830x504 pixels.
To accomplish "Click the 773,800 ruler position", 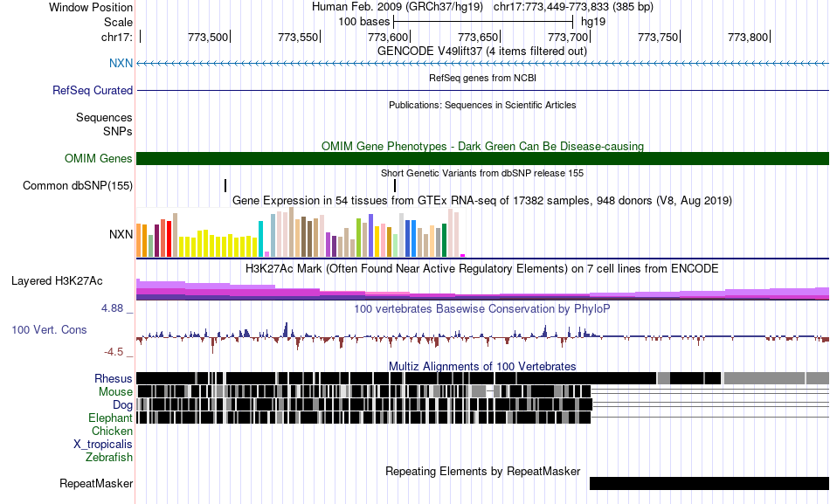I will tap(748, 37).
